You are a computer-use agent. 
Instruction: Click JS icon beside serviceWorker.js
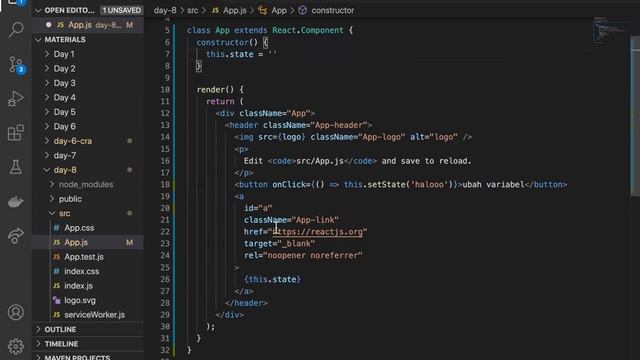pyautogui.click(x=57, y=315)
